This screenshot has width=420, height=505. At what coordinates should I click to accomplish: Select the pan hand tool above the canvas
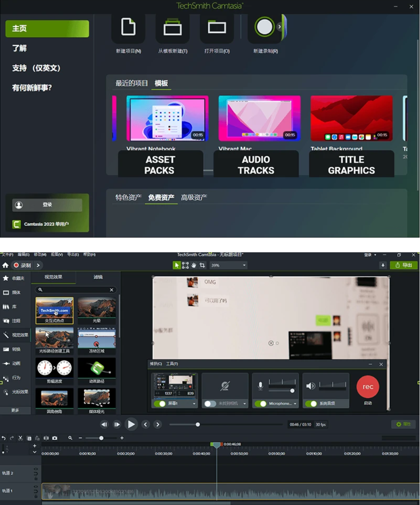coord(194,265)
